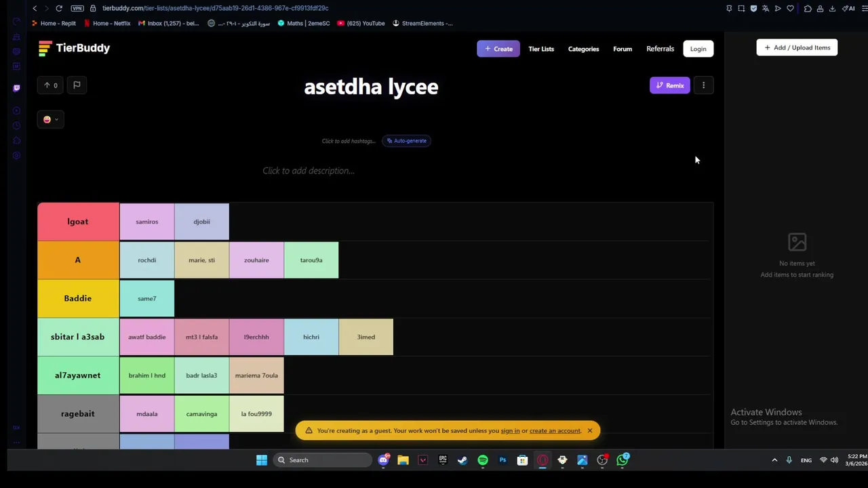This screenshot has width=868, height=488.
Task: Open the emoji reaction dropdown
Action: click(x=51, y=119)
